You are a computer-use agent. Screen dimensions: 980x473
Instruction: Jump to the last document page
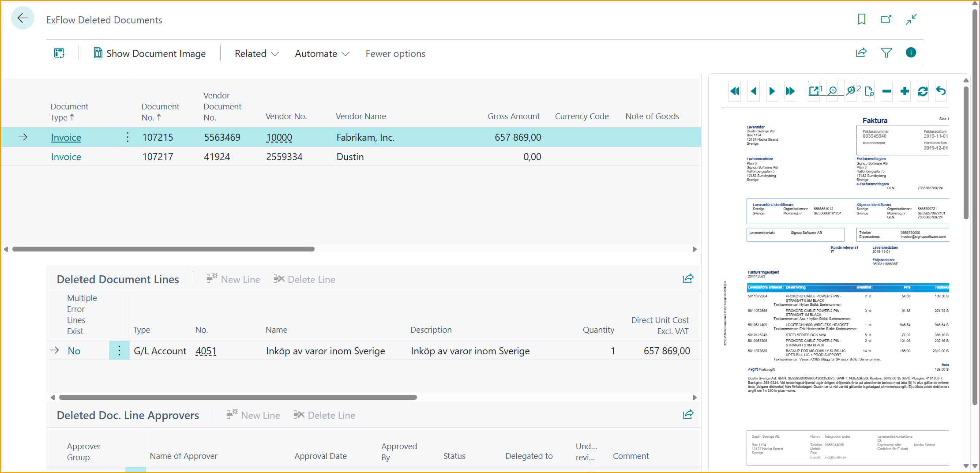[x=790, y=91]
